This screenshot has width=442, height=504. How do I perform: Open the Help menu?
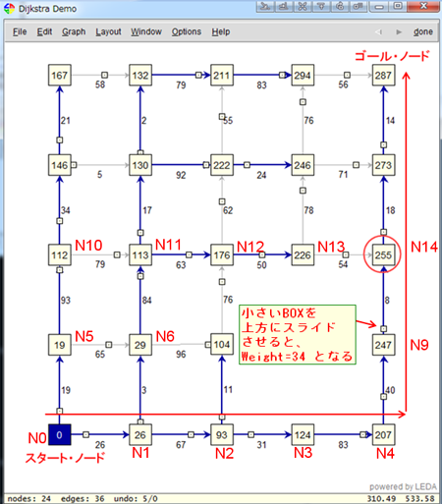221,31
